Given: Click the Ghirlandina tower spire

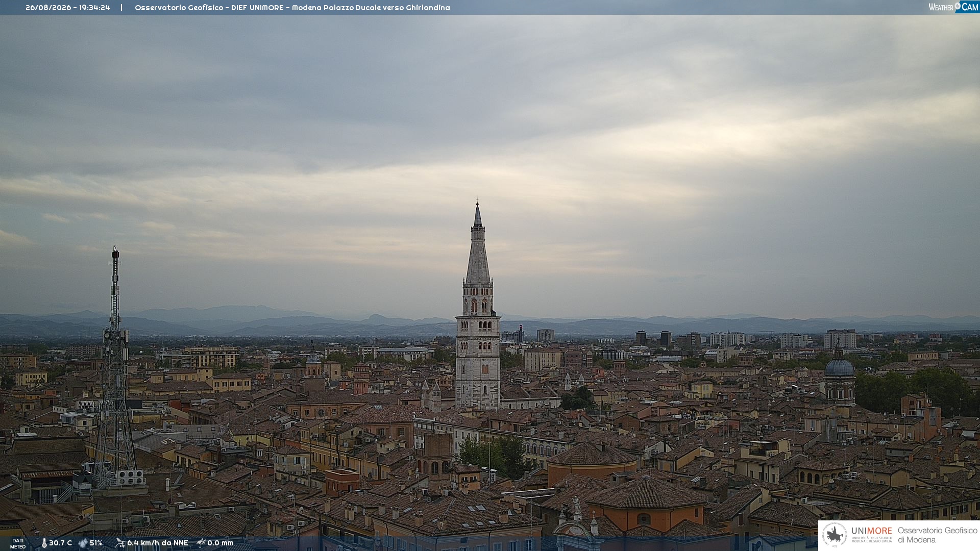Looking at the screenshot, I should click(478, 245).
